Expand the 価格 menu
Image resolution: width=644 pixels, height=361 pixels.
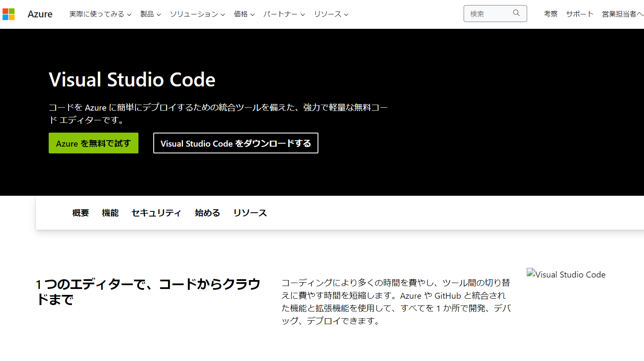click(244, 14)
